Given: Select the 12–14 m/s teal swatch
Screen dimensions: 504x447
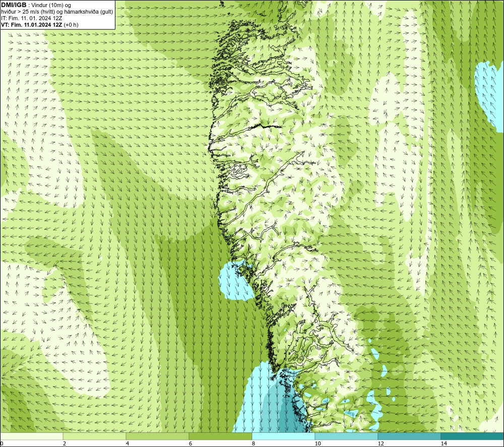Looking at the screenshot, I should pos(409,436).
